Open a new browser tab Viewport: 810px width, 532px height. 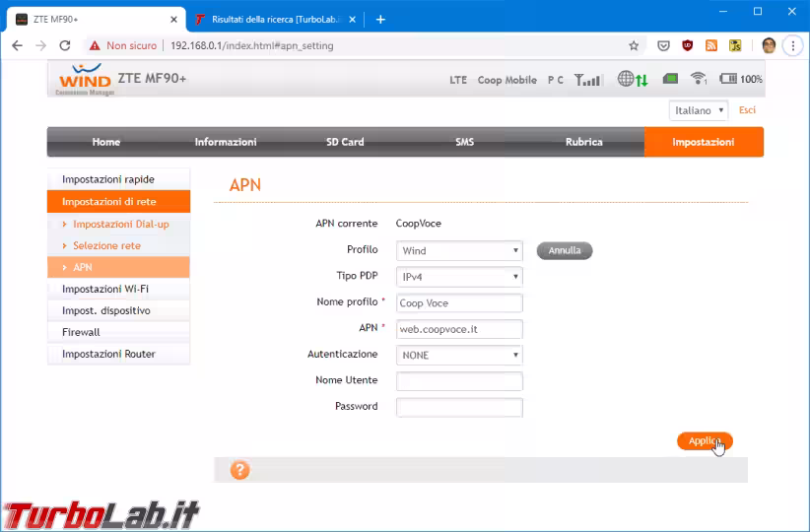point(380,20)
